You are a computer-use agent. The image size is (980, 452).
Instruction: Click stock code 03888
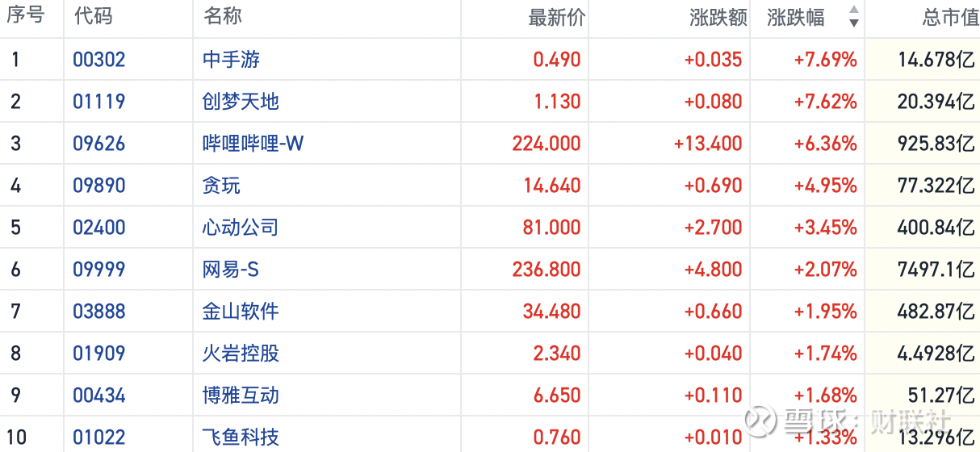tap(99, 312)
